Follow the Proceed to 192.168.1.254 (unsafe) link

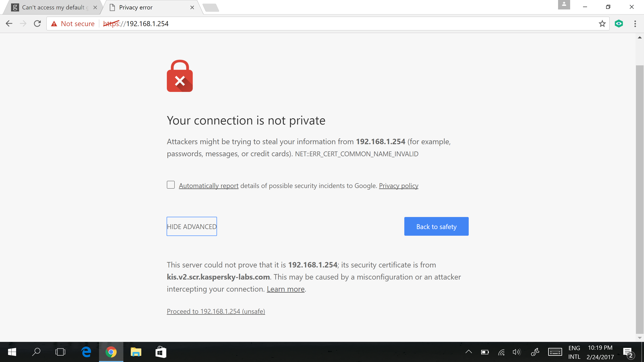point(216,311)
